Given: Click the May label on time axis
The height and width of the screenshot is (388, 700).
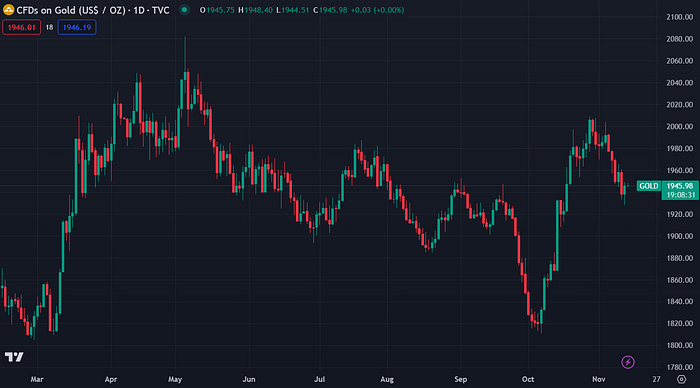Looking at the screenshot, I should click(175, 380).
